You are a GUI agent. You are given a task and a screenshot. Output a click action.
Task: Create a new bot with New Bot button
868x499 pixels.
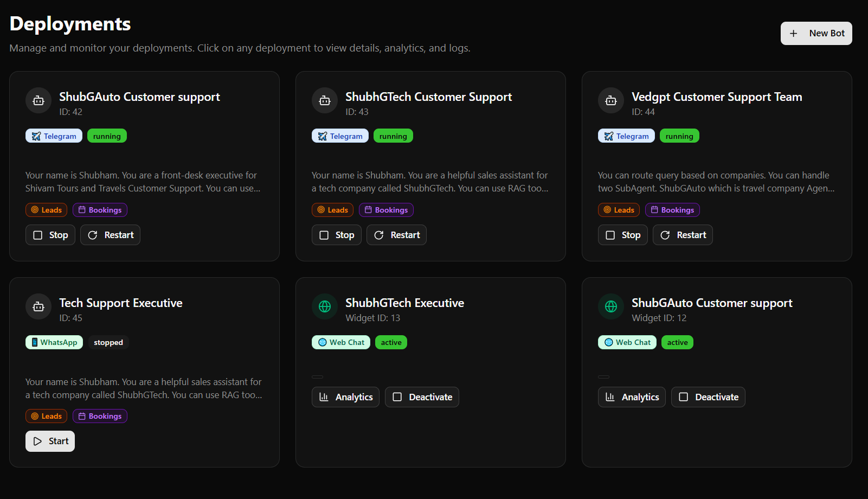click(x=816, y=33)
